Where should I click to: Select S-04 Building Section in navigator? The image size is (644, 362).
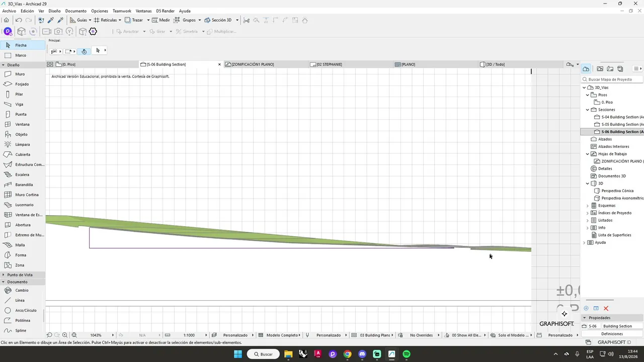tap(619, 117)
